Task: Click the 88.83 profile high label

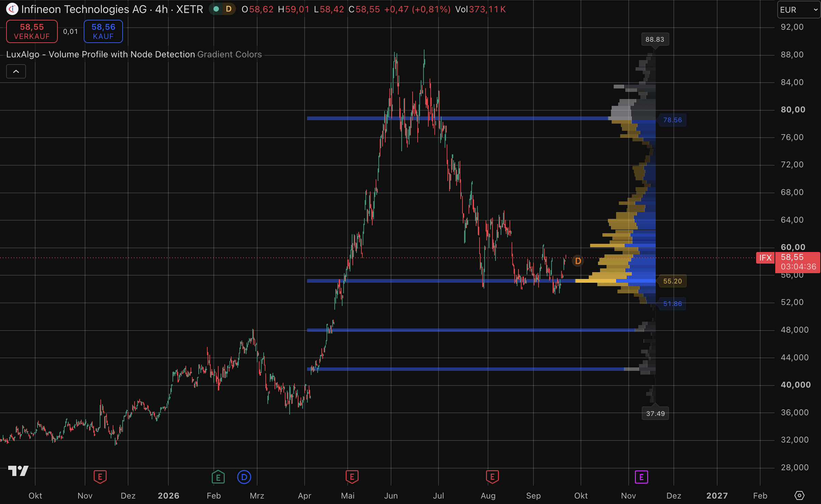Action: [655, 39]
